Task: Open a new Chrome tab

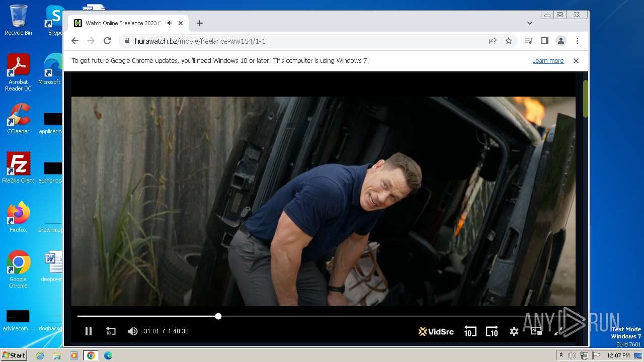Action: coord(200,23)
